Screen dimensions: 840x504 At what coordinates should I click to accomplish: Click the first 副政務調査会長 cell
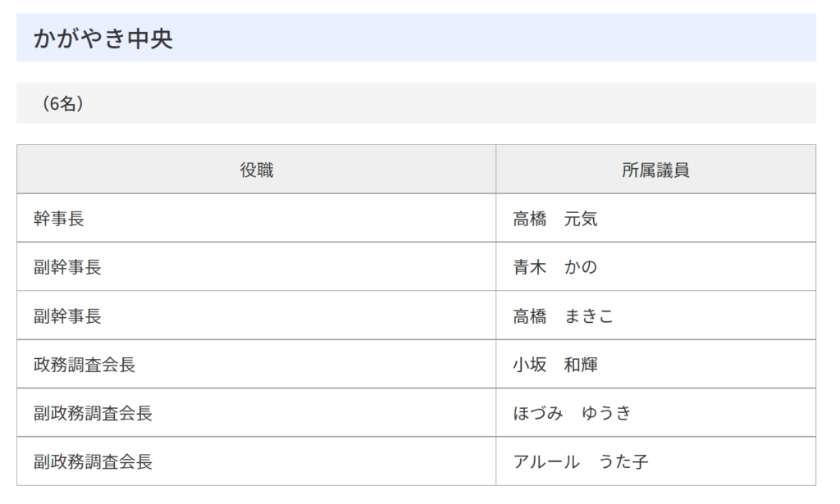point(256,412)
